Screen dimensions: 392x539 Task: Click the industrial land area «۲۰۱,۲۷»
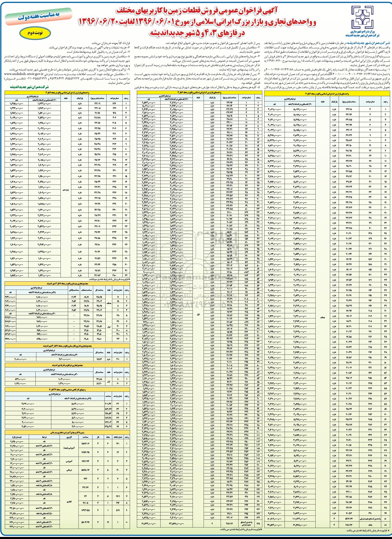(x=108, y=404)
